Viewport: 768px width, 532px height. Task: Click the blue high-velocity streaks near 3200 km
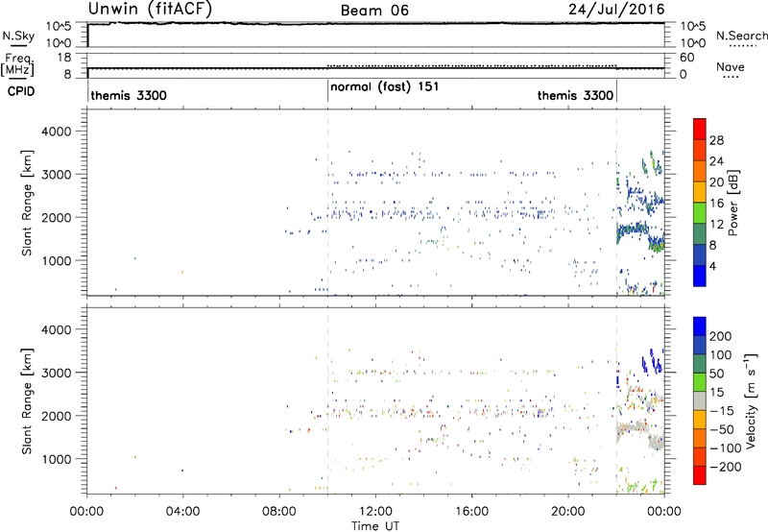(x=652, y=362)
